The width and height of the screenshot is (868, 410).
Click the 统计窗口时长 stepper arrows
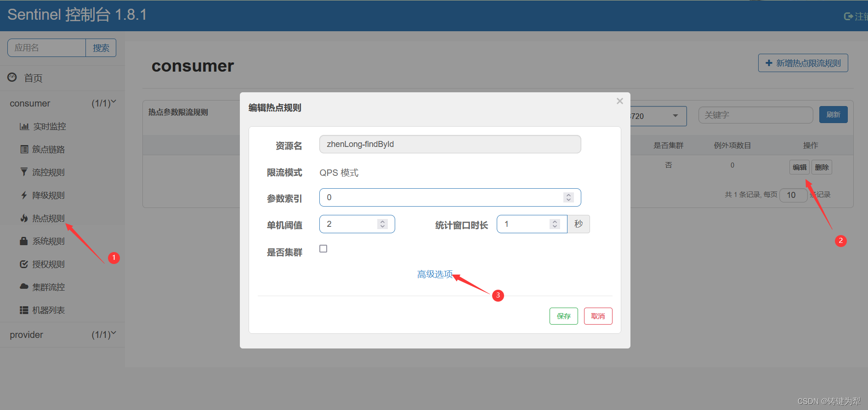click(x=555, y=224)
